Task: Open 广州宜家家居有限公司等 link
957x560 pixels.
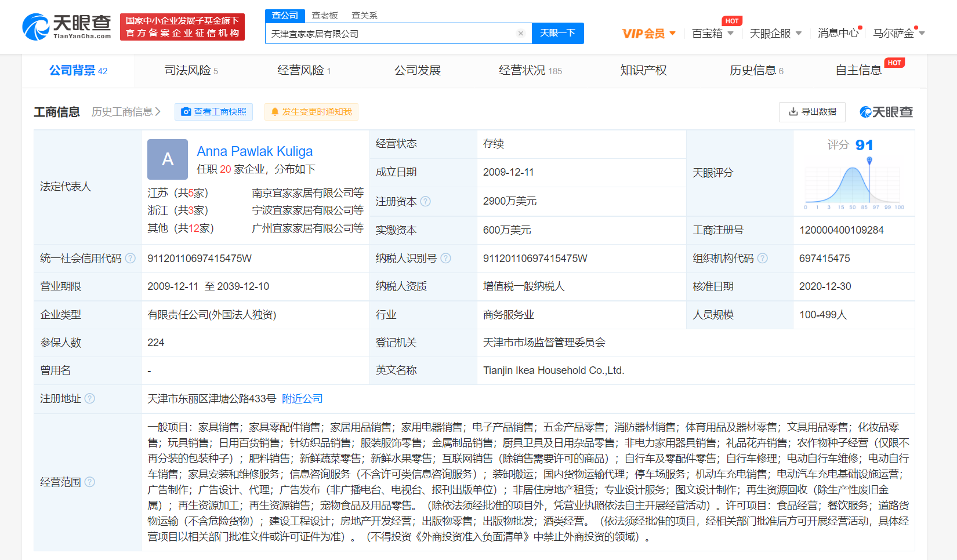Action: point(307,228)
